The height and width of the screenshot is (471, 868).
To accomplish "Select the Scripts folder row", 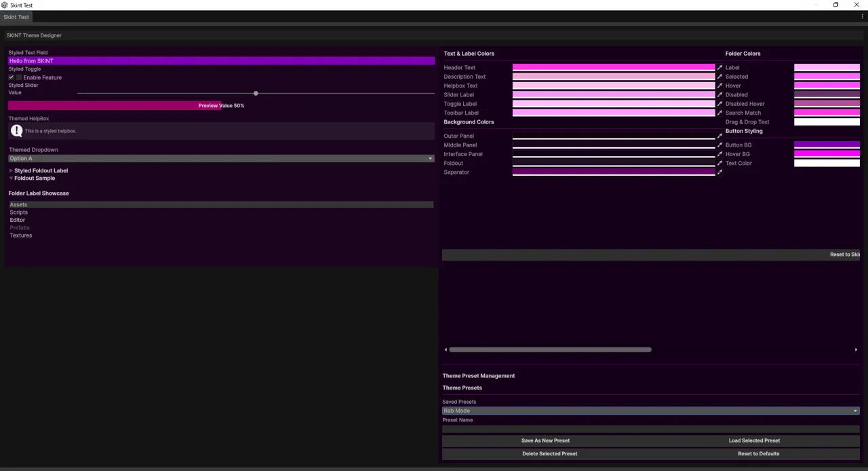I will [x=221, y=212].
